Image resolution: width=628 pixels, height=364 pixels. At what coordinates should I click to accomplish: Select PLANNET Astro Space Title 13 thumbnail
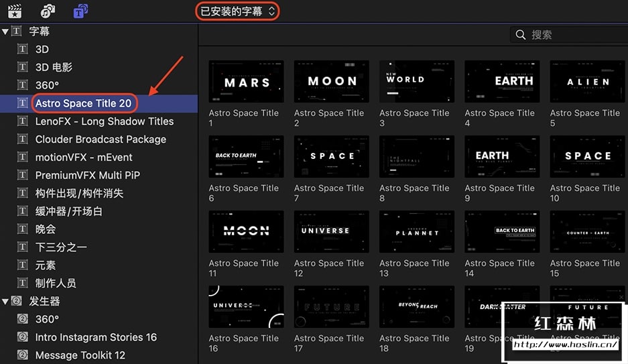pos(417,232)
